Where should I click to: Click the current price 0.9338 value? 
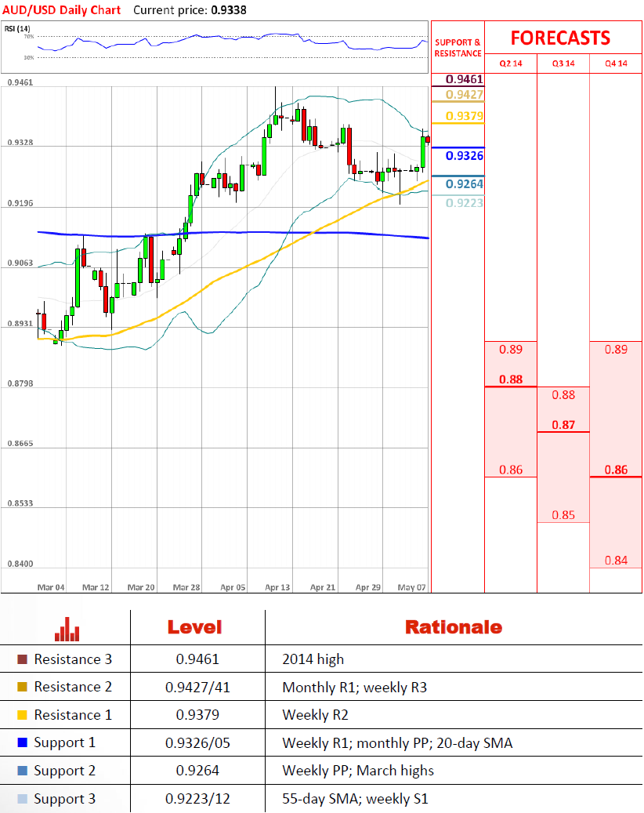point(229,10)
